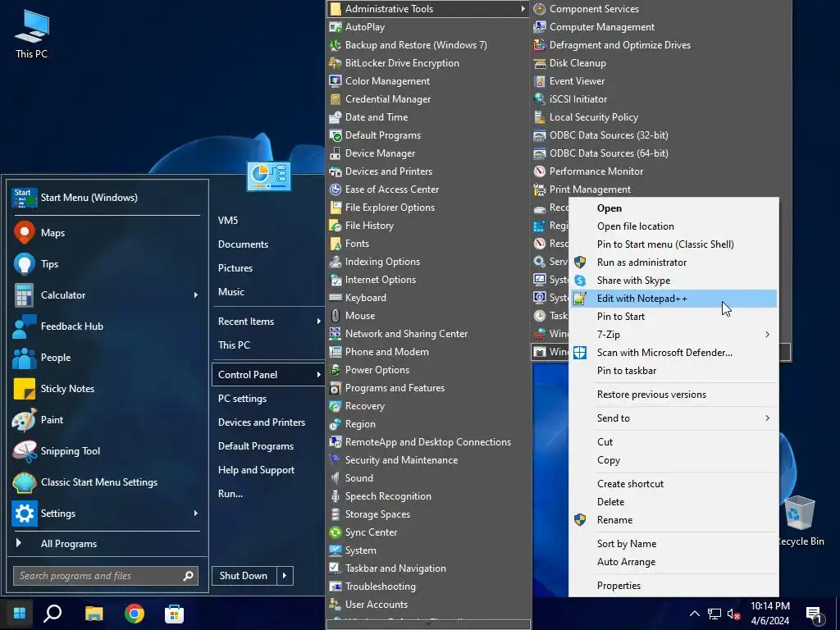Click the taskbar clock and date
Image resolution: width=840 pixels, height=630 pixels.
click(x=769, y=614)
